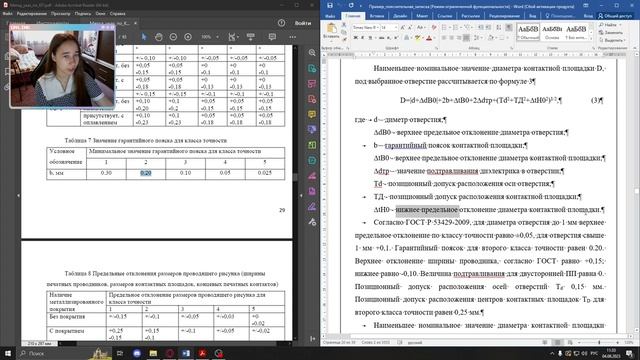
Task: Toggle Underline formatting in Word
Action: coord(370,38)
